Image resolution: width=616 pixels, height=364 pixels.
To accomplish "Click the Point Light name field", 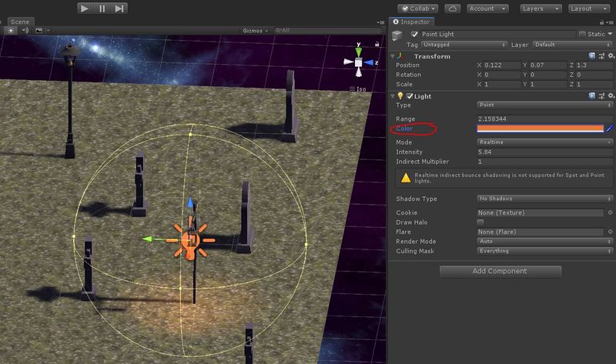I will pos(498,34).
